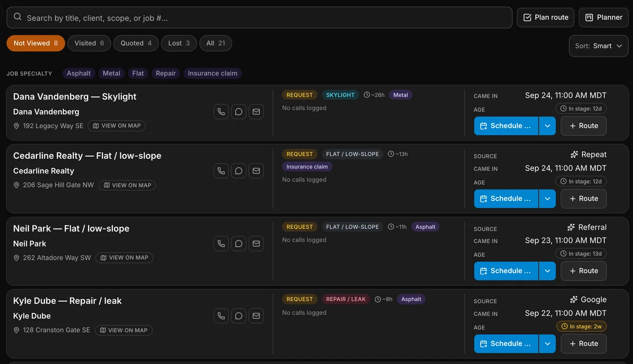Screen dimensions: 633x364
Task: Call Dana Vandenberg with the phone icon
Action: [x=221, y=112]
